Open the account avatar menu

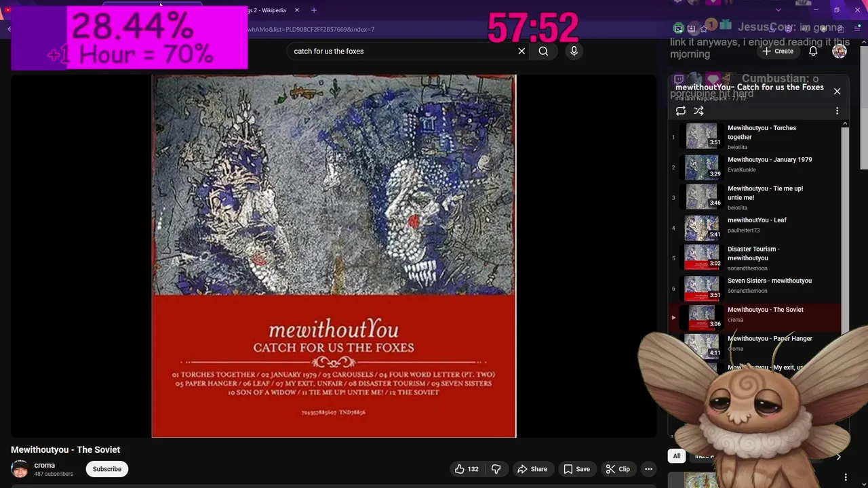840,51
